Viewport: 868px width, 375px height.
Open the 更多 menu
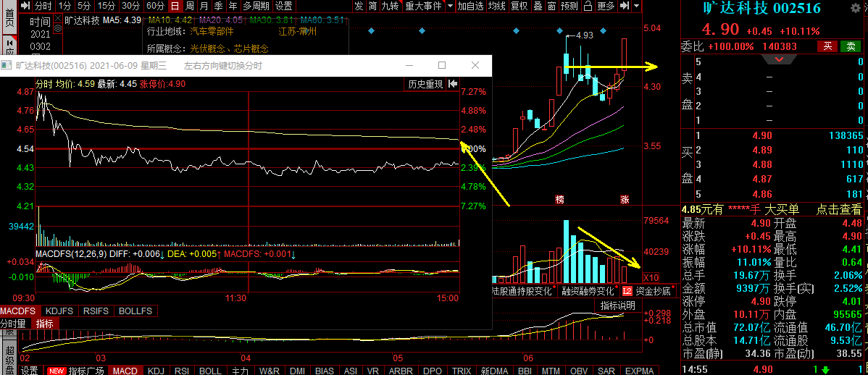click(606, 6)
